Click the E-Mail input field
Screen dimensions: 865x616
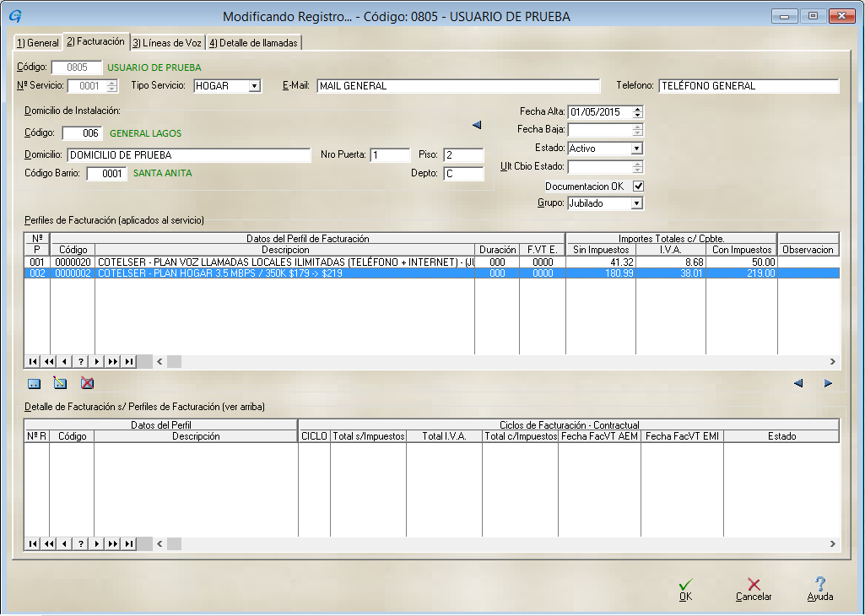[x=458, y=86]
